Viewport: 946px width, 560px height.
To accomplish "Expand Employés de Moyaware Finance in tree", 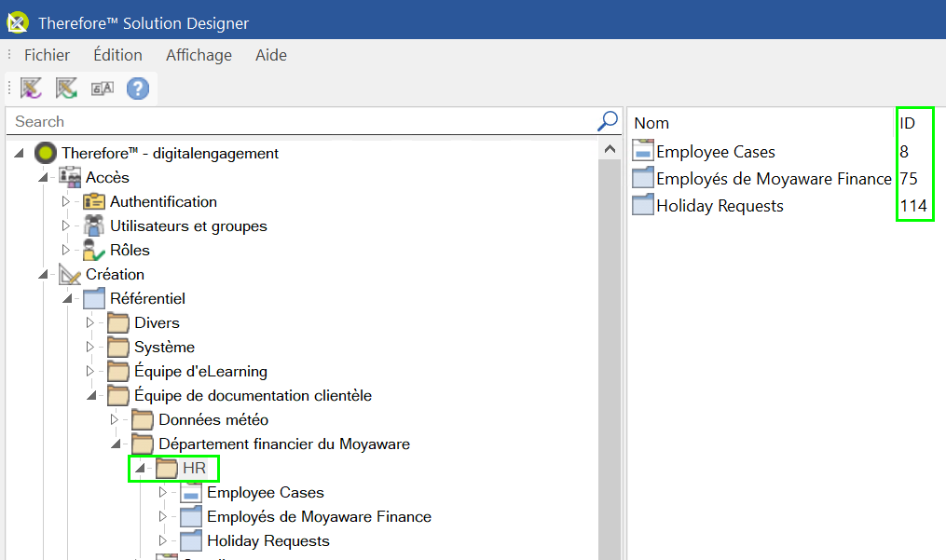I will 162,516.
